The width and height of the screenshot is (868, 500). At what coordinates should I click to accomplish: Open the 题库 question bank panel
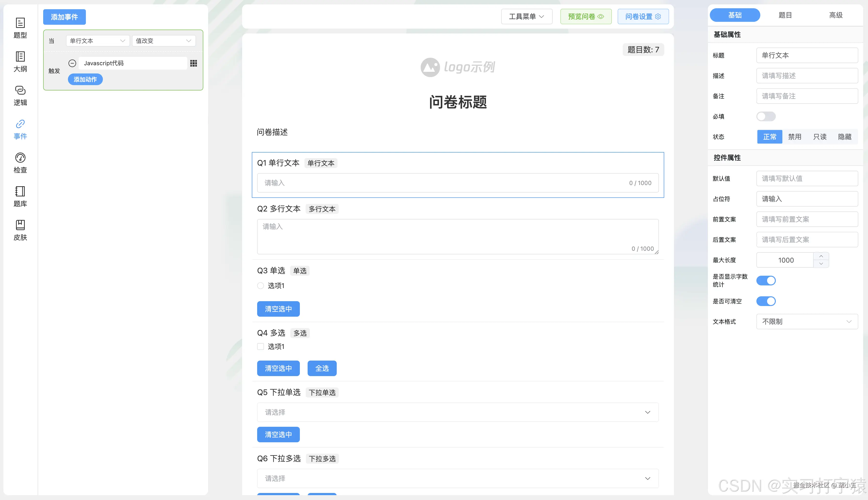point(20,196)
